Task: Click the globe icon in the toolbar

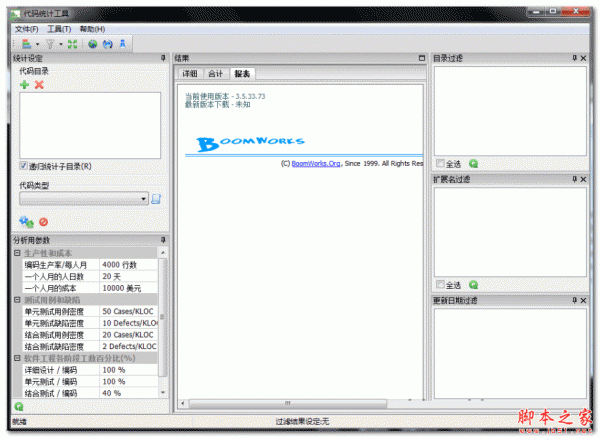Action: 93,44
